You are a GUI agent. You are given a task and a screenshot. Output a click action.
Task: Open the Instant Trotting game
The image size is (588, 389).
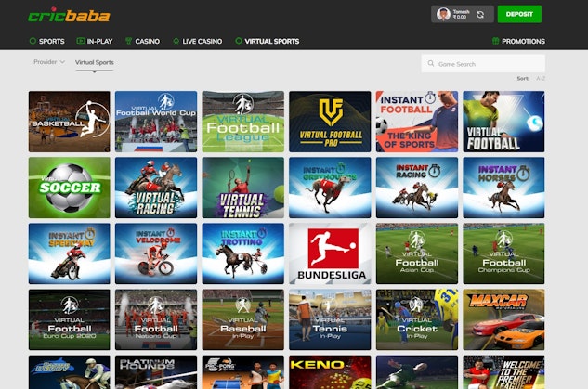click(x=243, y=253)
